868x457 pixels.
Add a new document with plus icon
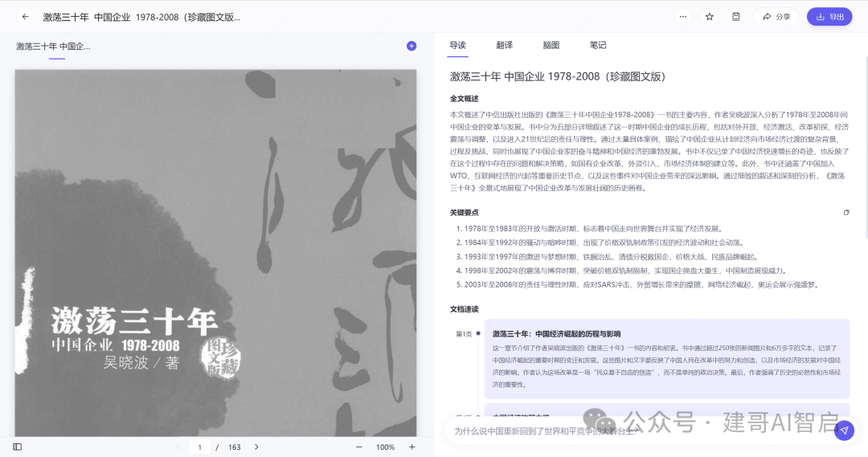(411, 46)
